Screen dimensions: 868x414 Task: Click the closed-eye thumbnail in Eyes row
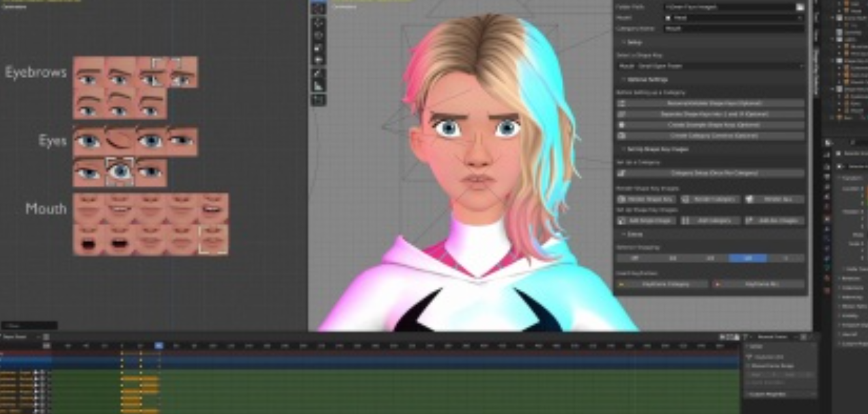coord(120,139)
